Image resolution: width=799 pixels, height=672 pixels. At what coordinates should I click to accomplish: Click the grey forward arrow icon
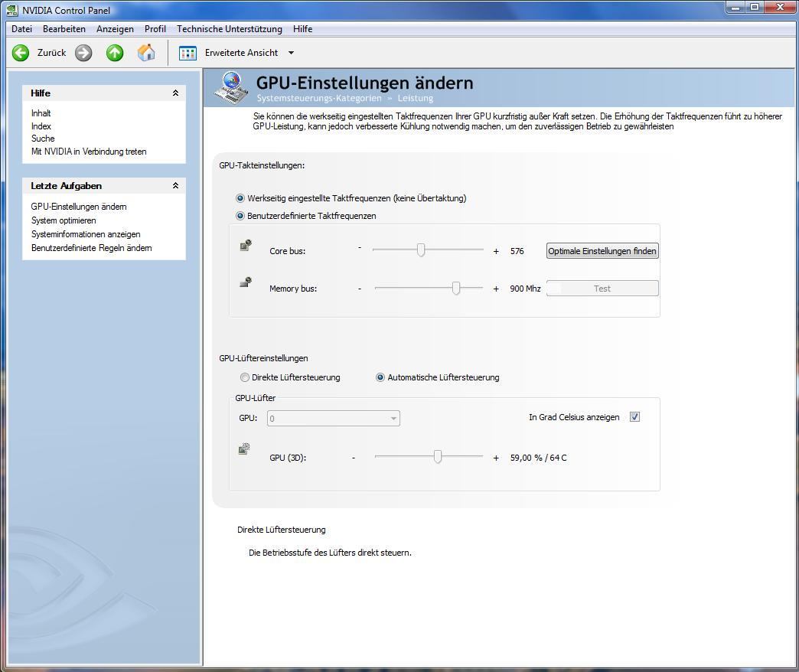[x=83, y=53]
